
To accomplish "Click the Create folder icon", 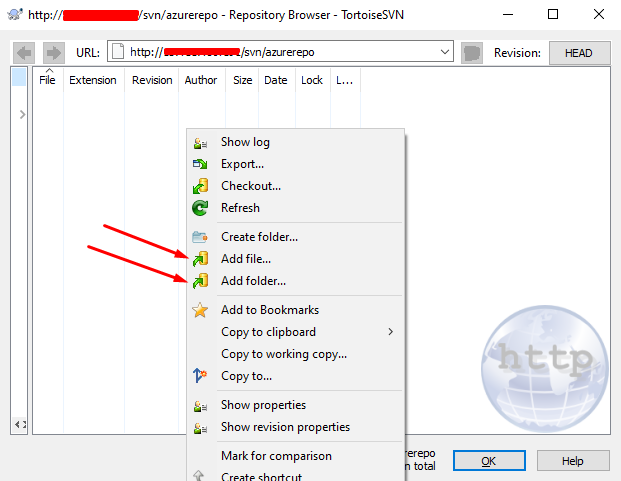I will (x=200, y=237).
